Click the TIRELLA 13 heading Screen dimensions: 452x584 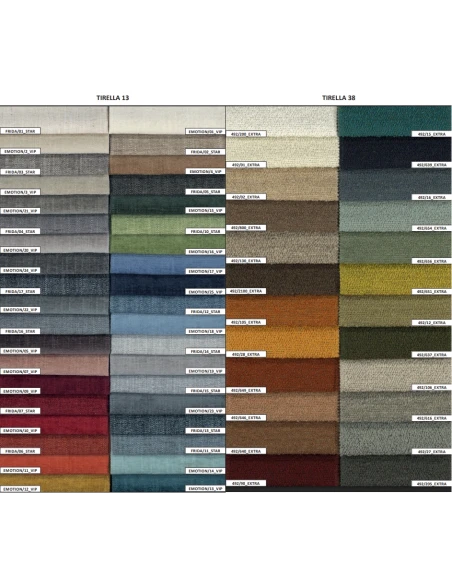coord(113,98)
